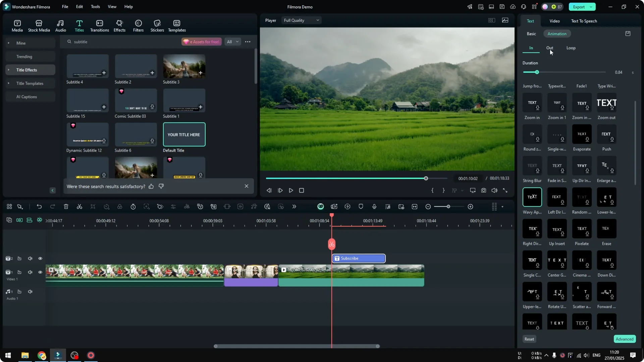This screenshot has width=644, height=362.
Task: Adjust preview volume speaker icon
Action: [494, 190]
